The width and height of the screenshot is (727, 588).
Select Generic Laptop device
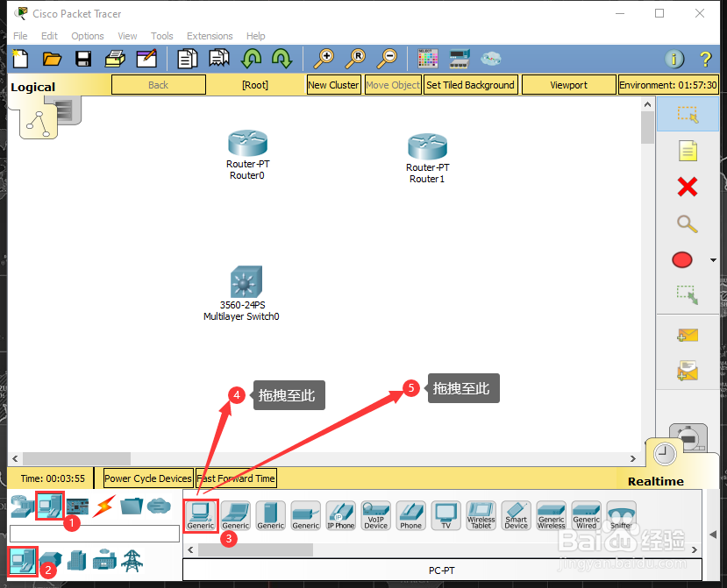[236, 515]
